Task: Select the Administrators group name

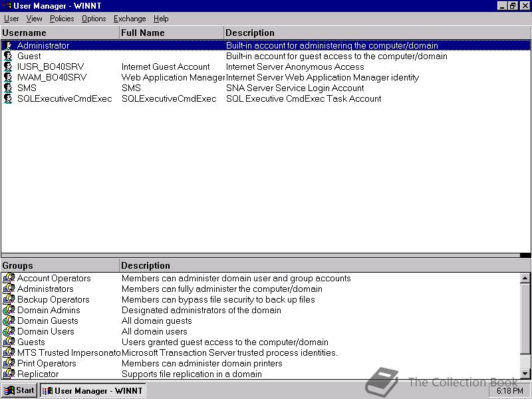Action: pos(45,289)
